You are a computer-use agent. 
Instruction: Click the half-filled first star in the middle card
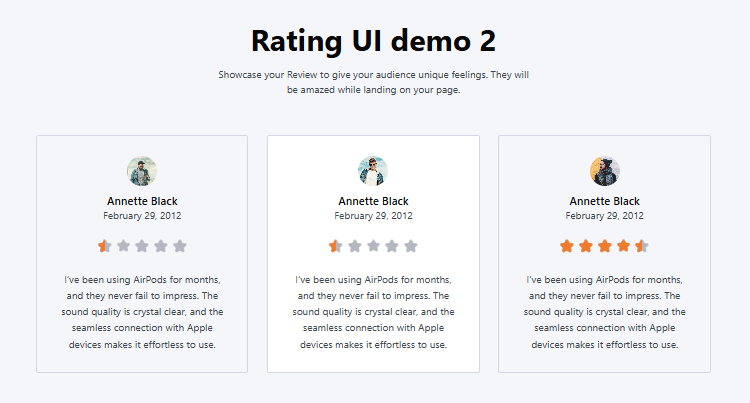(335, 246)
